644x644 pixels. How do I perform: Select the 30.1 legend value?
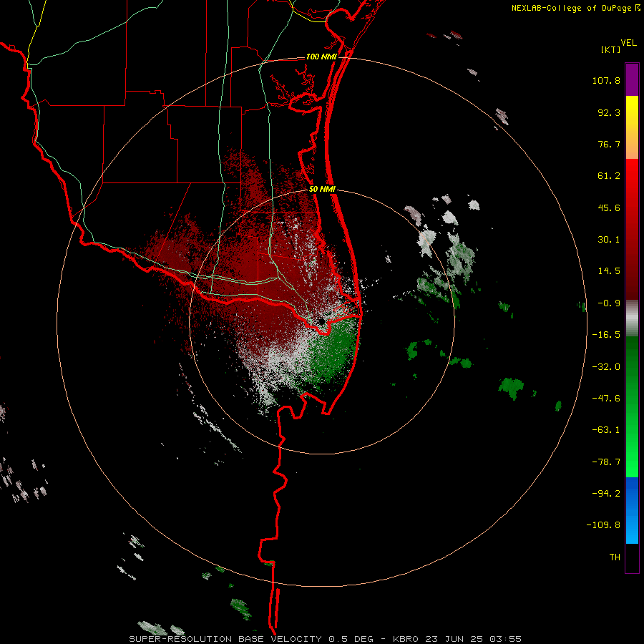pyautogui.click(x=609, y=240)
